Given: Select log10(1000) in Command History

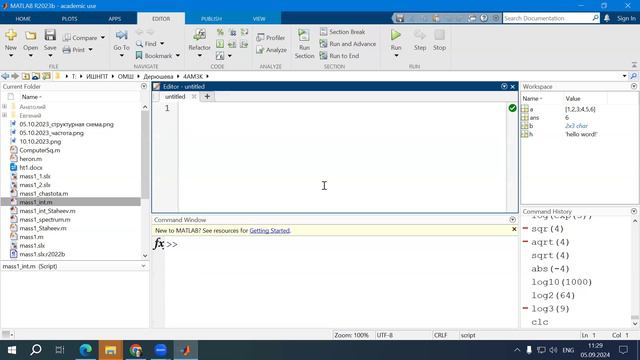Looking at the screenshot, I should click(x=562, y=282).
